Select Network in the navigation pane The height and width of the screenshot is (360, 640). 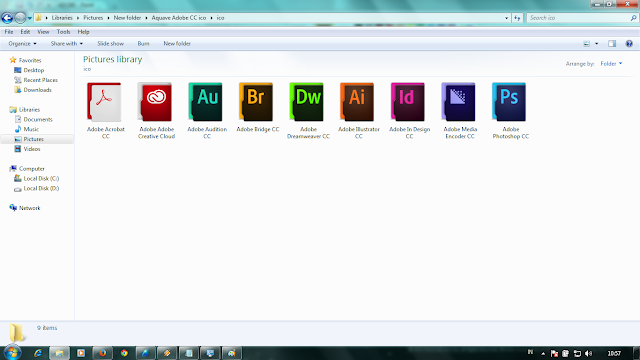click(29, 208)
